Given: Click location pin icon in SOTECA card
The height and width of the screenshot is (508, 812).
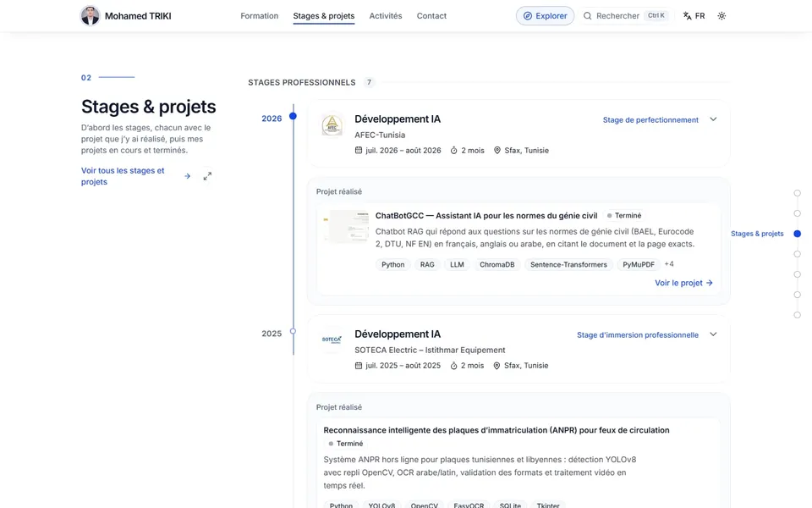Looking at the screenshot, I should [x=497, y=366].
